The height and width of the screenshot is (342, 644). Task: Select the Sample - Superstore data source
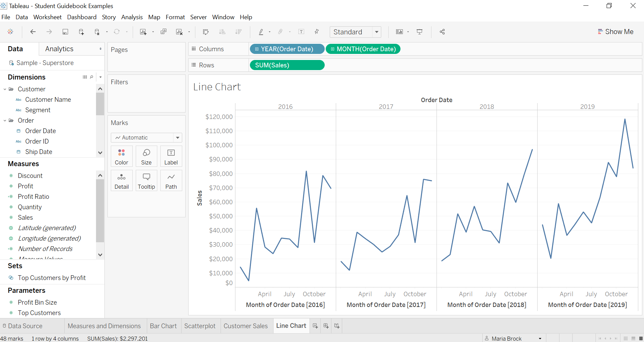tap(45, 63)
